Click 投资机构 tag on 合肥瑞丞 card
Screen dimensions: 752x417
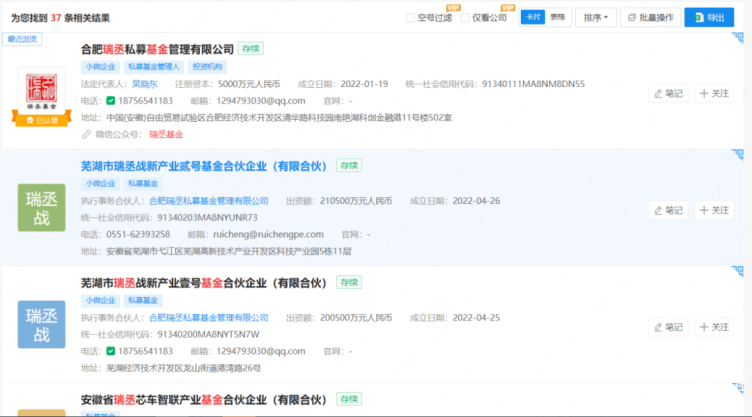click(x=207, y=67)
